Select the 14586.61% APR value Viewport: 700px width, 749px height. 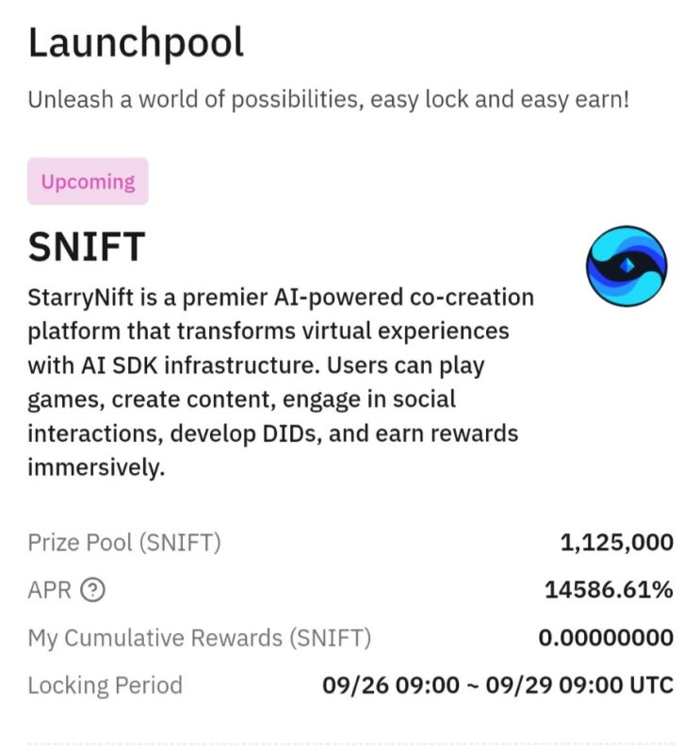click(609, 591)
